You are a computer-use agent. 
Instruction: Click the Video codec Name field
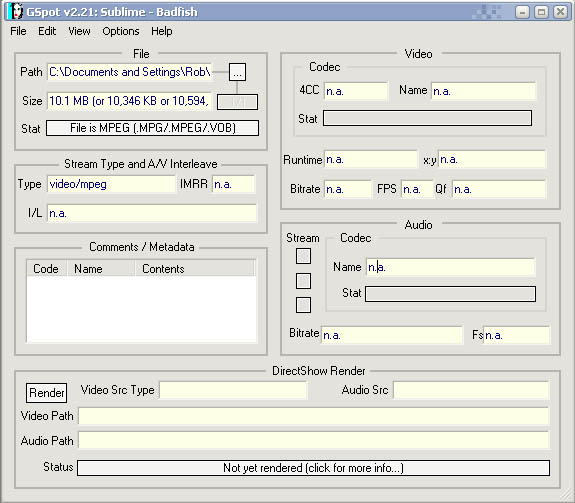(x=483, y=91)
